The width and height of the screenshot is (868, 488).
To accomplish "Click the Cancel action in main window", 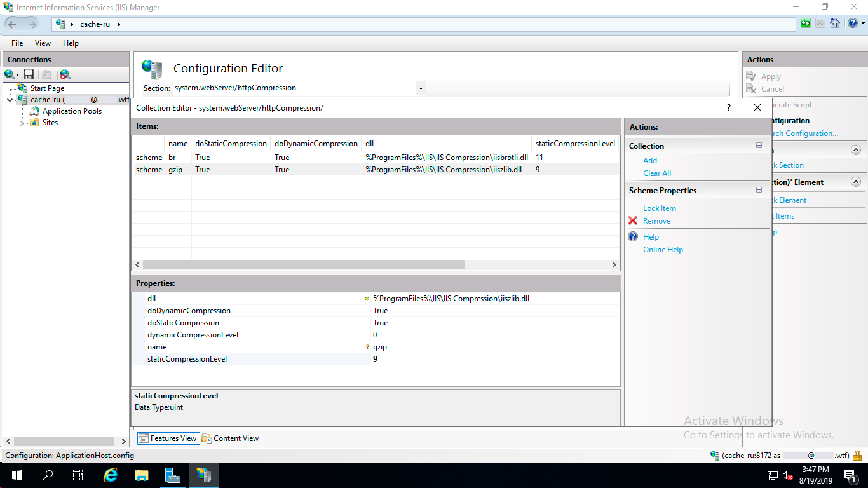I will coord(773,89).
